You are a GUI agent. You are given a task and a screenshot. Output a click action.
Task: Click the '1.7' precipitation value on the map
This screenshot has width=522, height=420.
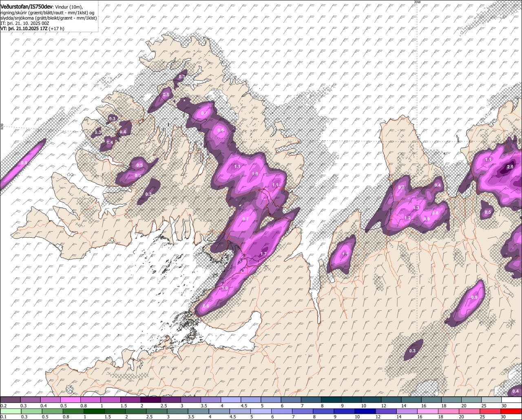[263, 254]
